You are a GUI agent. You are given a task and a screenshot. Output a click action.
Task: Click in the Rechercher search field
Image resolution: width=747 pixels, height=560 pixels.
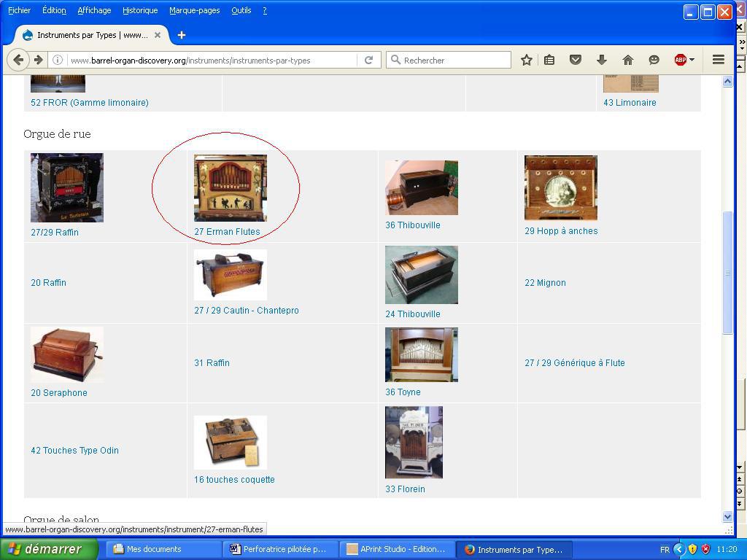pyautogui.click(x=454, y=61)
